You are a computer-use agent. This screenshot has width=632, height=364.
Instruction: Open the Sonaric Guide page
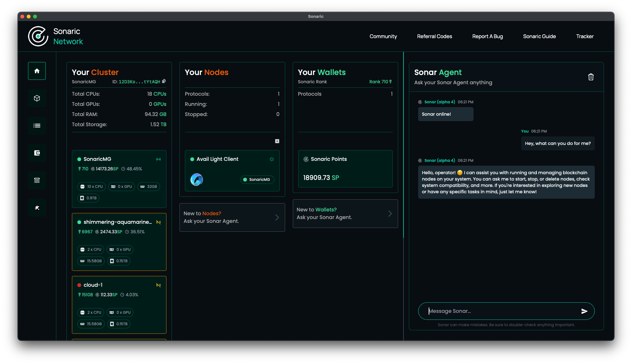point(539,37)
